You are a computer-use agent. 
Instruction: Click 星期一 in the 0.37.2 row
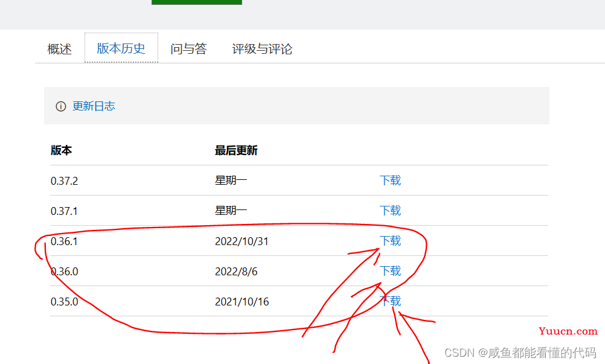click(x=231, y=180)
